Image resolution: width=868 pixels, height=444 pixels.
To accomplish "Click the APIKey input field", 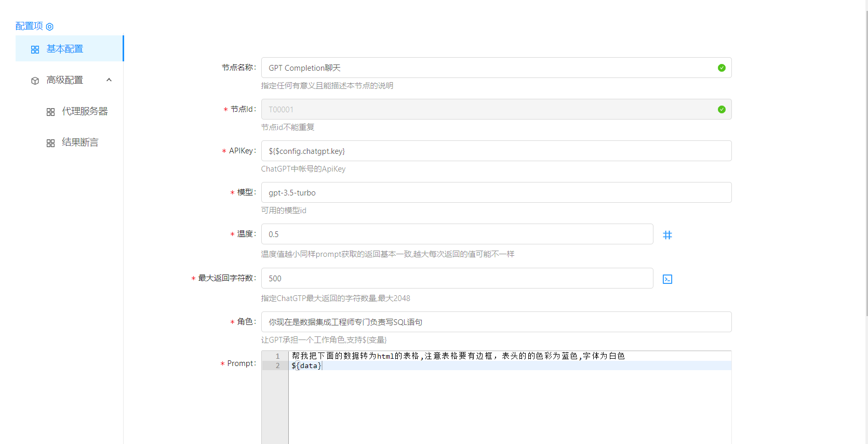I will [496, 151].
